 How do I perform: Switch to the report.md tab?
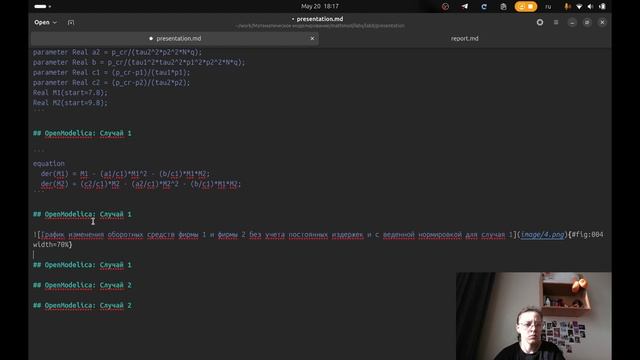464,38
